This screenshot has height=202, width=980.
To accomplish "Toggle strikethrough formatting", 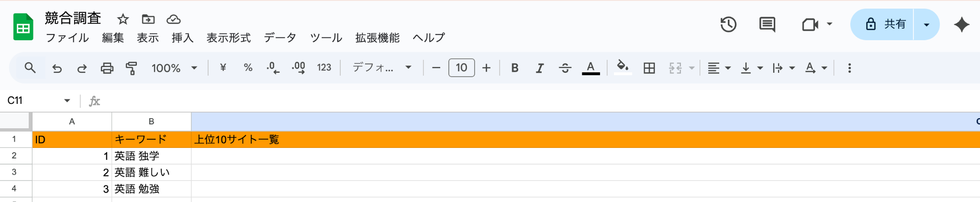I will [565, 68].
